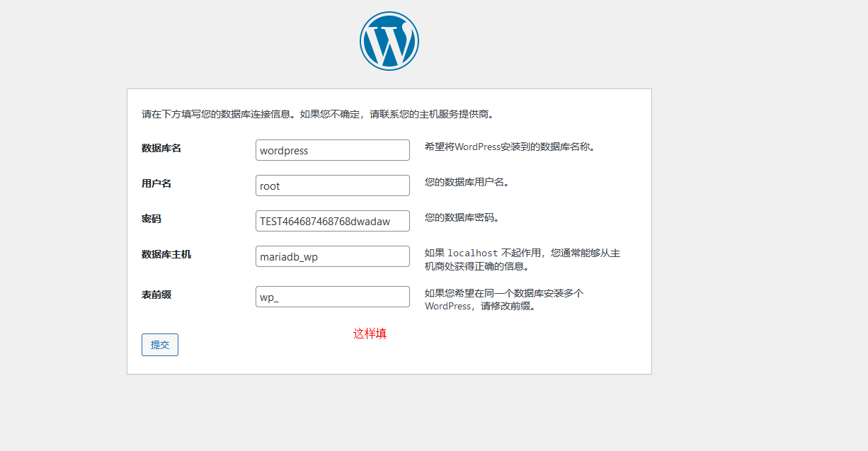Click the localhost hint text beside 数据库主机
Viewport: 868px width, 451px height.
click(x=522, y=257)
